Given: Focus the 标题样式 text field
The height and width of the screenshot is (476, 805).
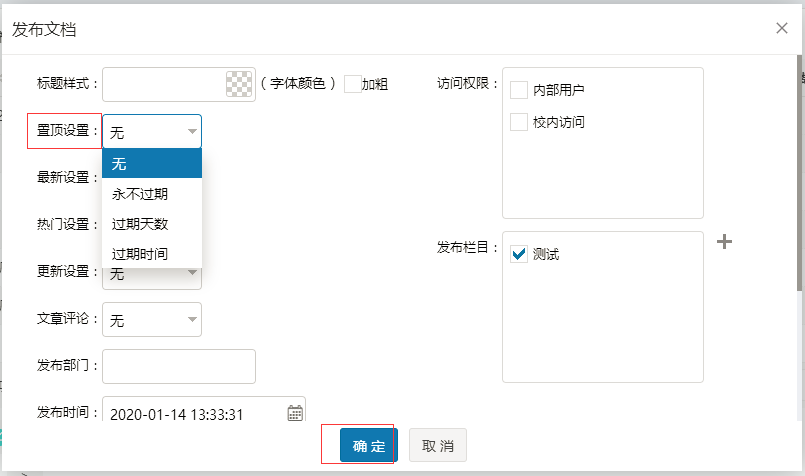Looking at the screenshot, I should (165, 85).
